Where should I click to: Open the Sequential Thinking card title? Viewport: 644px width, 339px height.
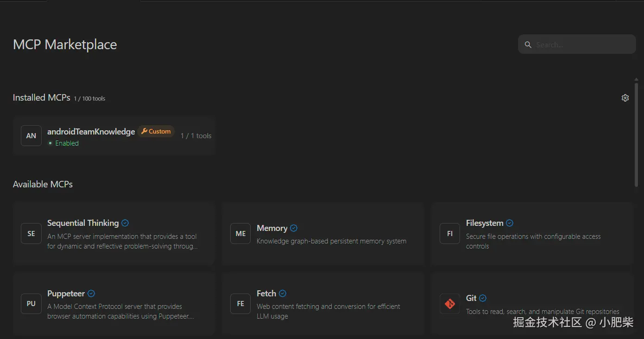pyautogui.click(x=83, y=223)
